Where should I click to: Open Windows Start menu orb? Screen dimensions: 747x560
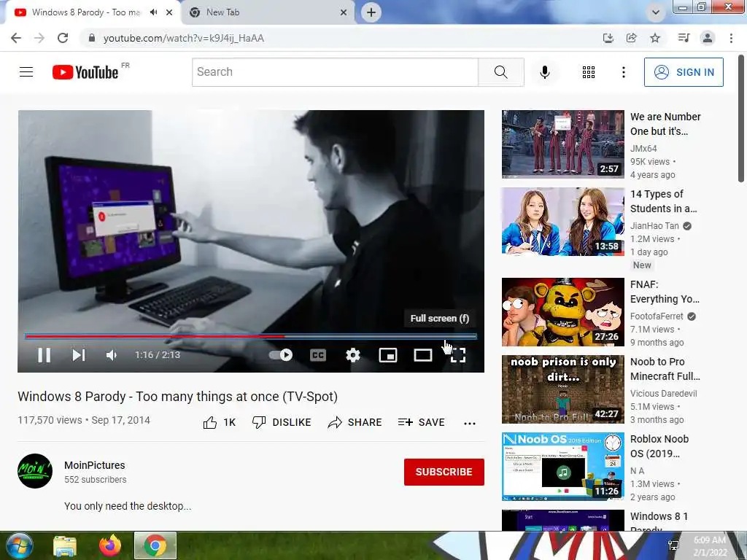18,545
